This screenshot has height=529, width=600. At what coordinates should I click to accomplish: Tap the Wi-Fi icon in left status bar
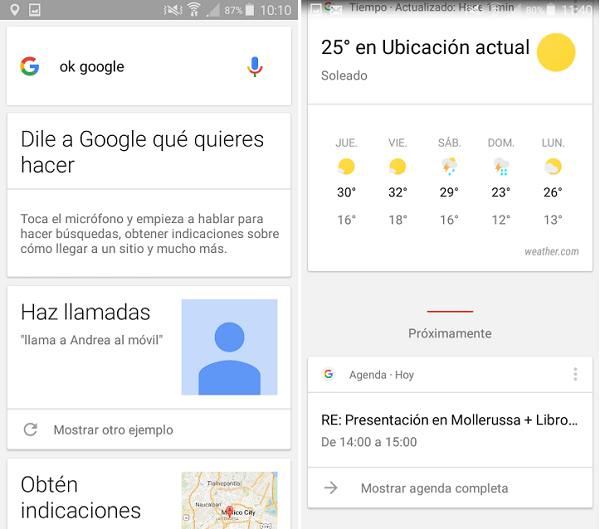tap(194, 10)
